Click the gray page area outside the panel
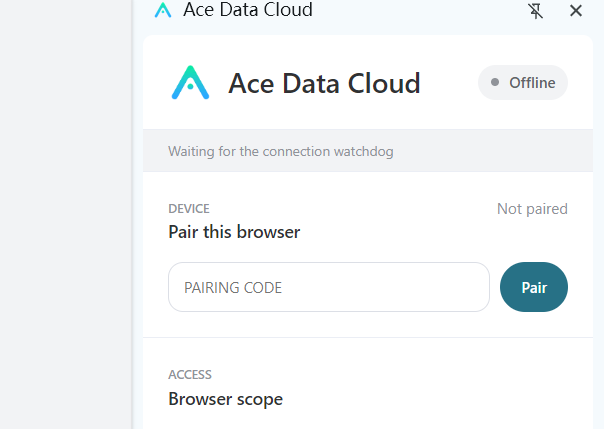This screenshot has width=604, height=429. [x=65, y=214]
